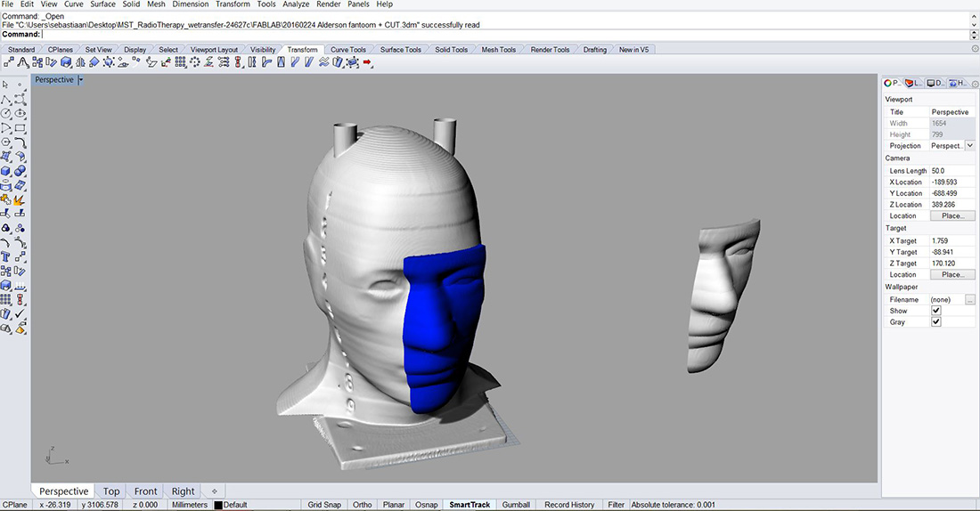Click the Cage Edit icon
Viewport: 980px width, 511px height.
(353, 62)
